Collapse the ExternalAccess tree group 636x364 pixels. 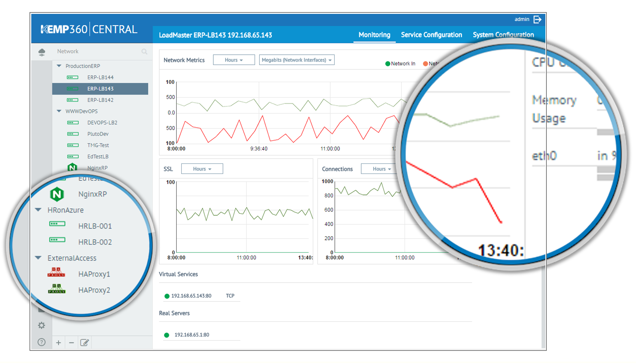(x=38, y=258)
